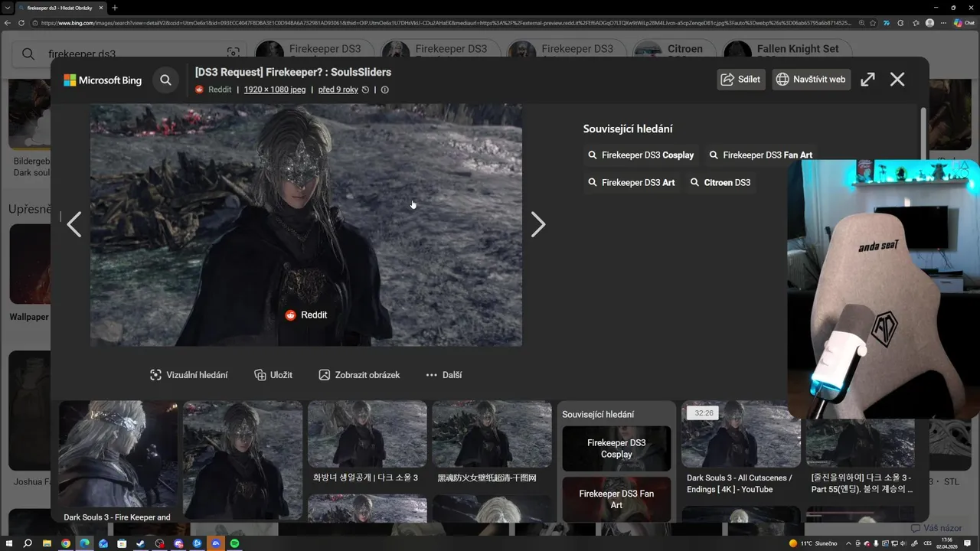The width and height of the screenshot is (980, 551).
Task: Go to the previous image arrow
Action: point(73,224)
